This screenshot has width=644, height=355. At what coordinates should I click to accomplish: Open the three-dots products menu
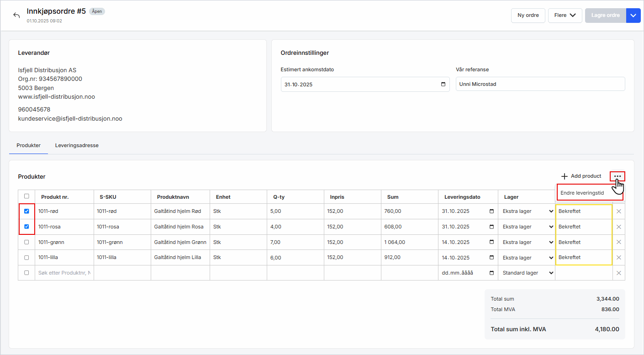618,176
